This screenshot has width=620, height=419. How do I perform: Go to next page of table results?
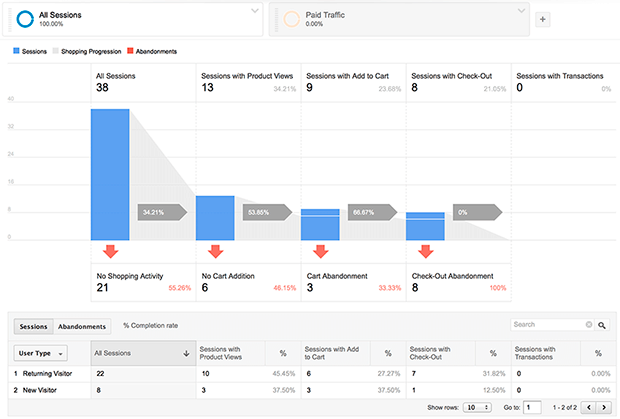pos(602,408)
